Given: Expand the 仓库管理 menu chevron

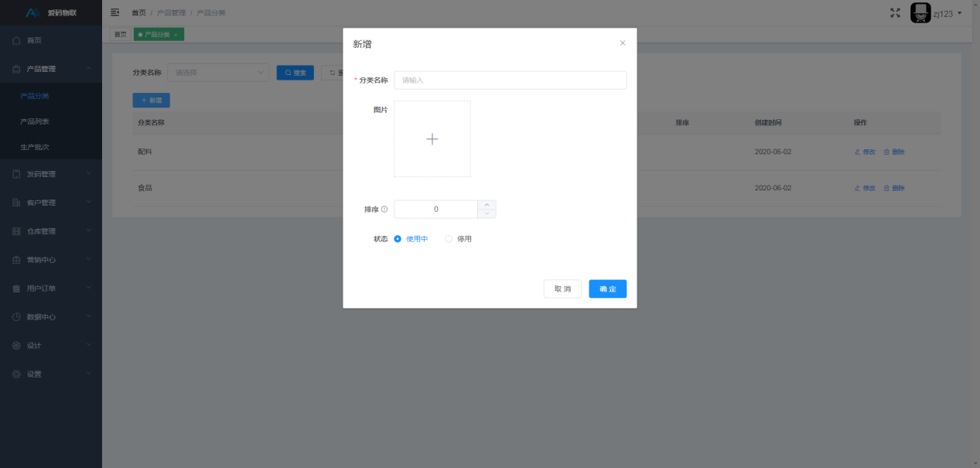Looking at the screenshot, I should [89, 231].
